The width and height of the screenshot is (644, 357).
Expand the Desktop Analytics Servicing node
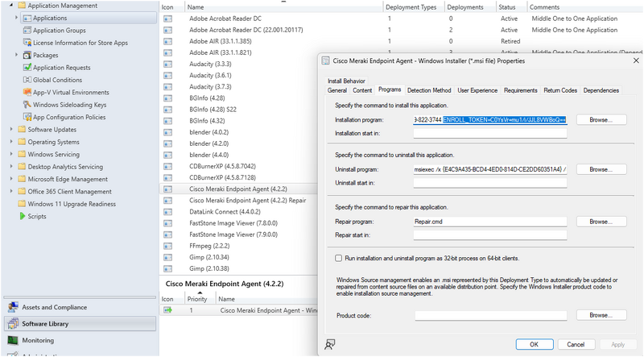[11, 166]
